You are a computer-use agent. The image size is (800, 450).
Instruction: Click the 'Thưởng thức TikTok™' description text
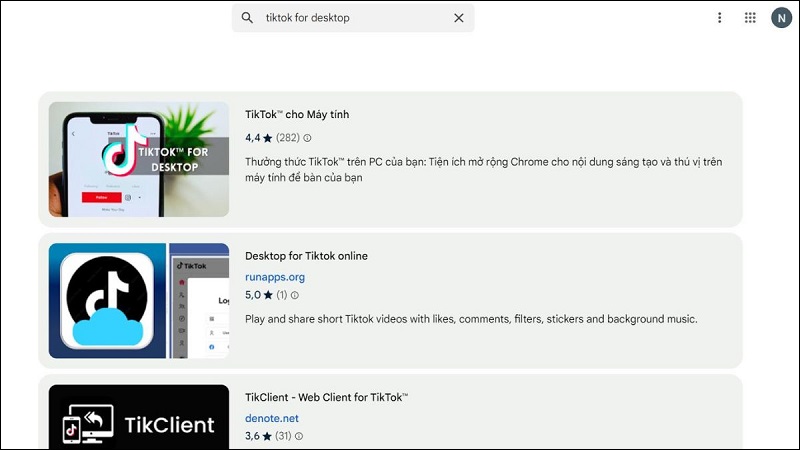point(483,169)
